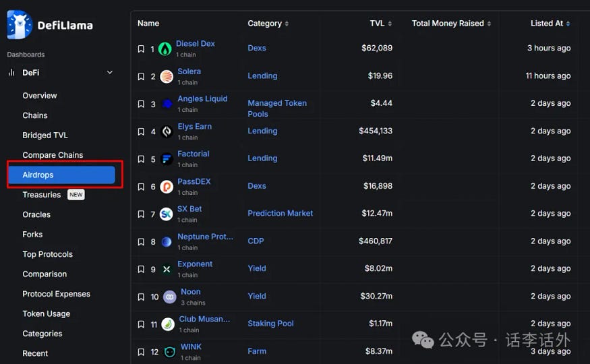590x364 pixels.
Task: Open the Treasuries sidebar item
Action: [x=41, y=195]
